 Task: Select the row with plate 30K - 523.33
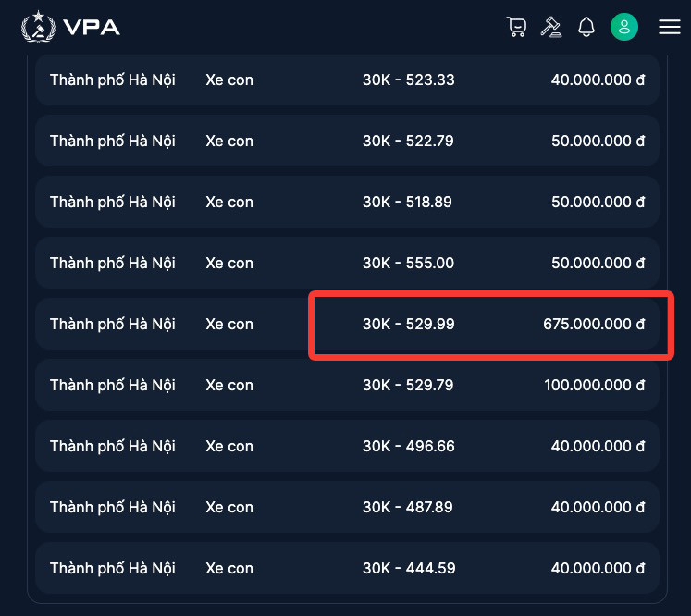[408, 80]
